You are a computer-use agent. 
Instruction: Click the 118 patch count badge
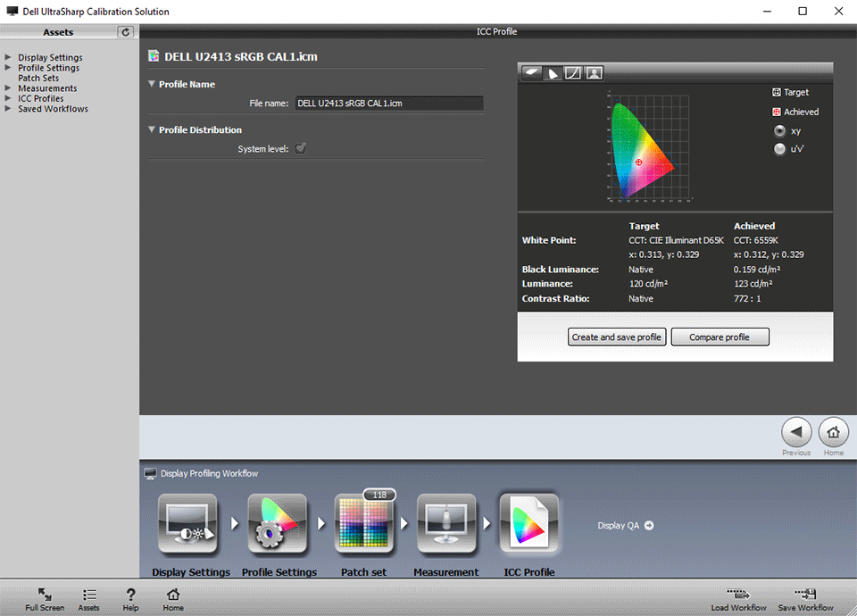379,495
